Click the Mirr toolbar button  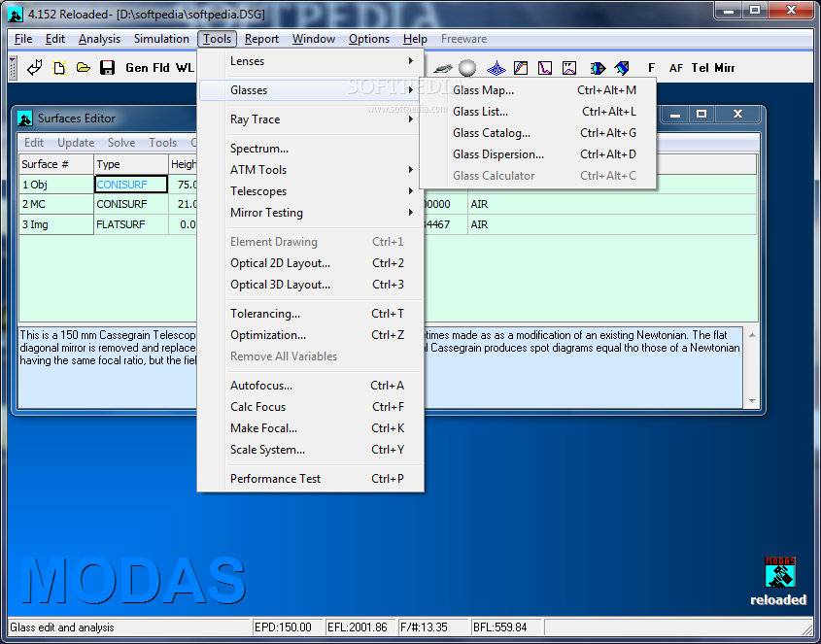pyautogui.click(x=725, y=68)
